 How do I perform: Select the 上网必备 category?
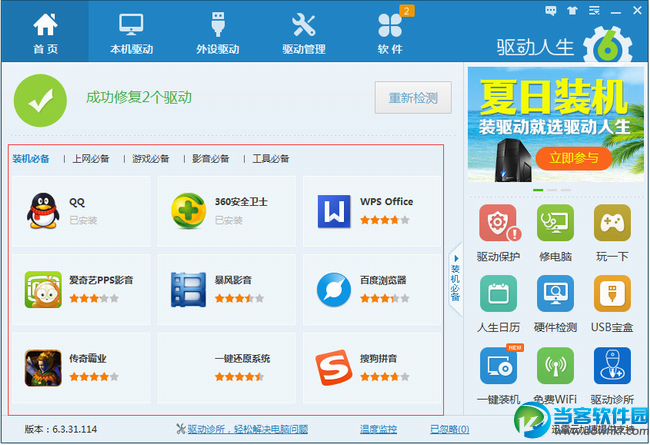coord(91,159)
